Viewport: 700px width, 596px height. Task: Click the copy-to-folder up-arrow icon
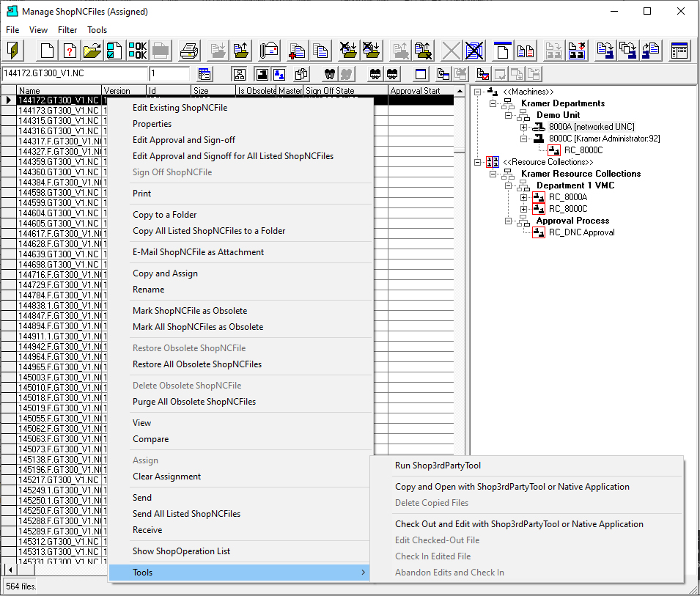[241, 51]
